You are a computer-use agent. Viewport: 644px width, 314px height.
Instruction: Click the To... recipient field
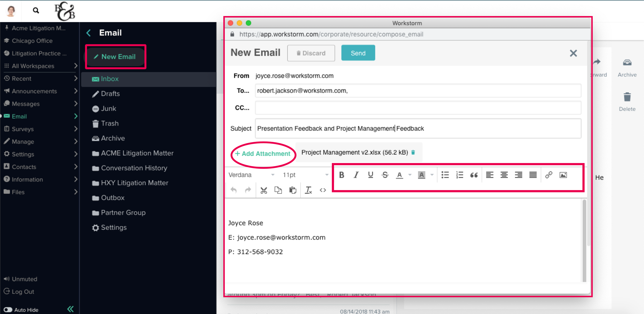[x=418, y=91]
